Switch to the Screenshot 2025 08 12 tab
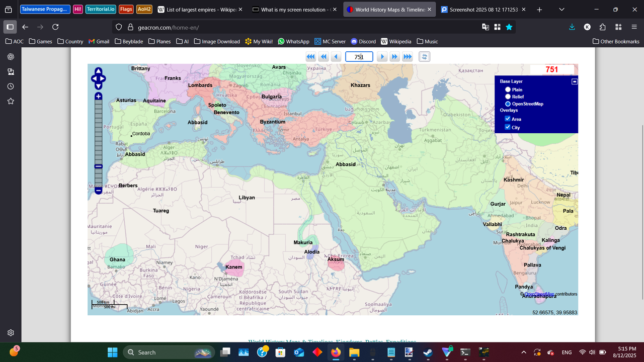The image size is (644, 362). 484,10
